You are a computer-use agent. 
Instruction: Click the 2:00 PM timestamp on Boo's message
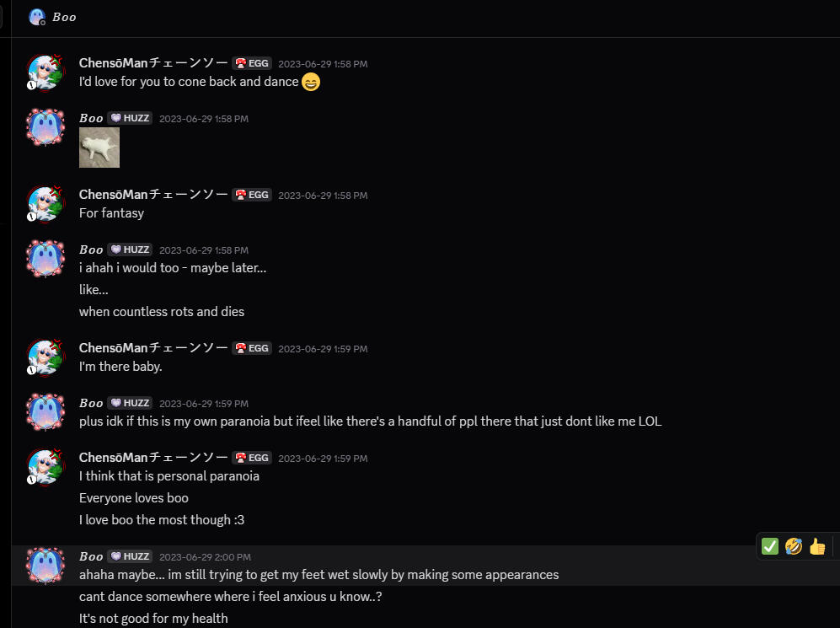[205, 557]
